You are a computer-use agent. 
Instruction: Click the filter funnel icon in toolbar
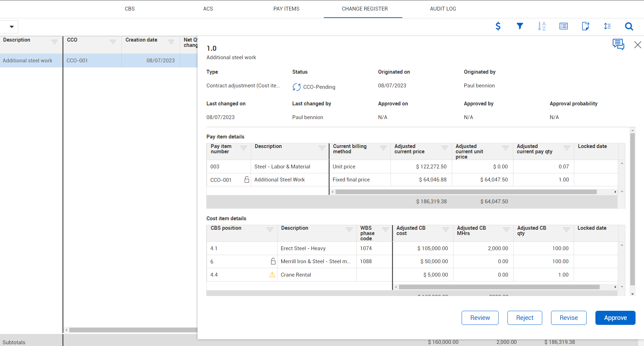click(x=520, y=26)
